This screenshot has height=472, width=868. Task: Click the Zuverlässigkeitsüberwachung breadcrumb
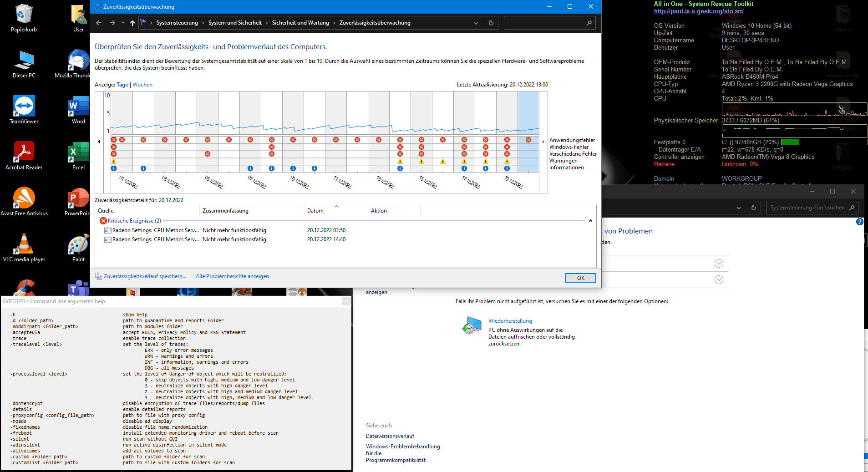(375, 23)
